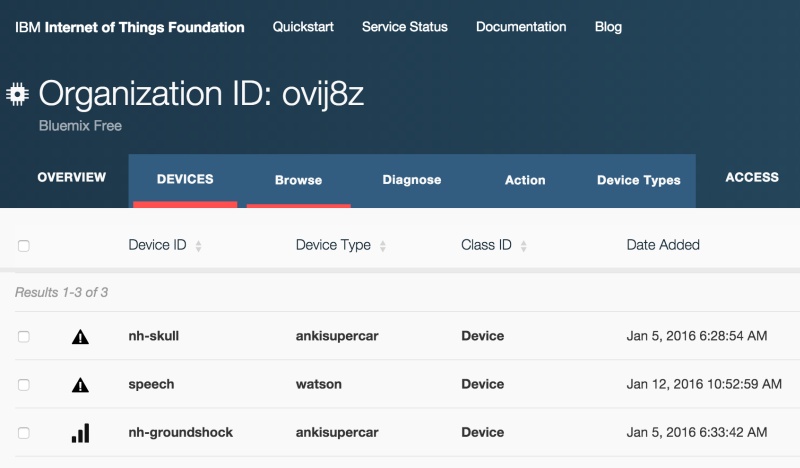Click the warning icon for nh-skull
The image size is (800, 468).
(x=80, y=337)
